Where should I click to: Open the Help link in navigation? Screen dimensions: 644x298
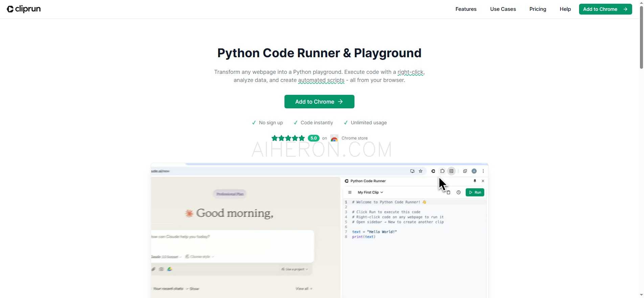click(565, 9)
